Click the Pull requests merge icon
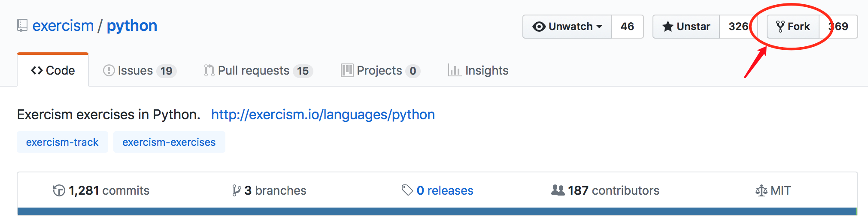 click(x=209, y=70)
